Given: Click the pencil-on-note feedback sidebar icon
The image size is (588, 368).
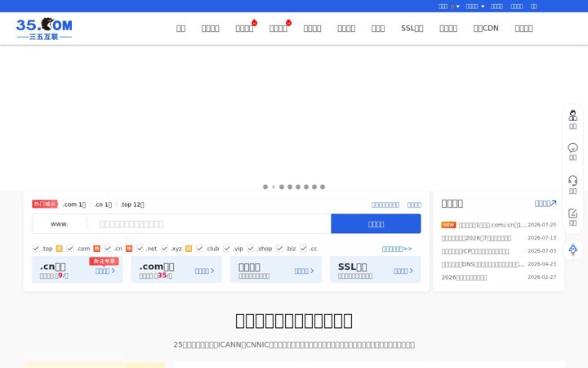Looking at the screenshot, I should point(572,213).
